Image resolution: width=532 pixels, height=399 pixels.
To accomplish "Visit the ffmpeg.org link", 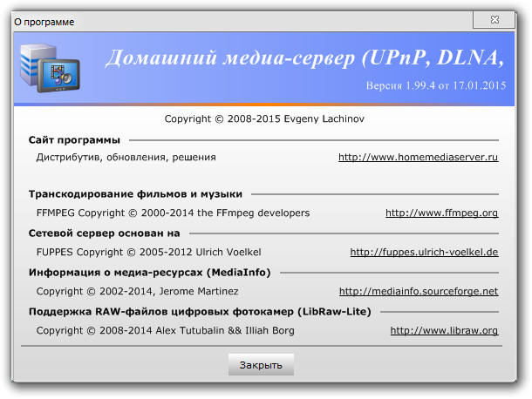I will [x=441, y=213].
